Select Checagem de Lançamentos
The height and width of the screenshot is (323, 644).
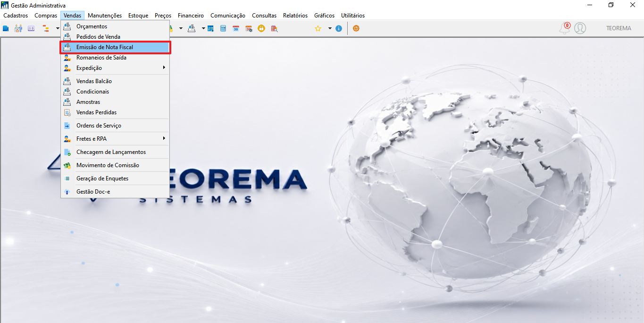115,152
